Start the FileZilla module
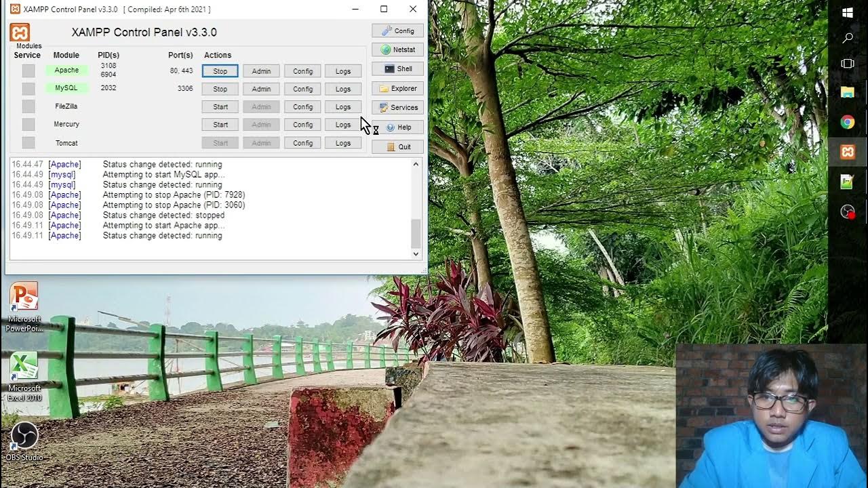The width and height of the screenshot is (868, 488). pos(220,107)
